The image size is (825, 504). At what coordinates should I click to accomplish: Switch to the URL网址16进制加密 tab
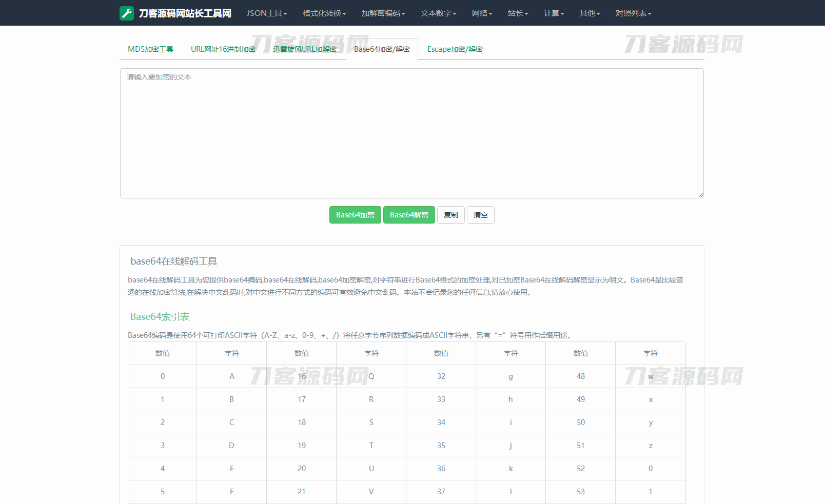click(x=223, y=49)
